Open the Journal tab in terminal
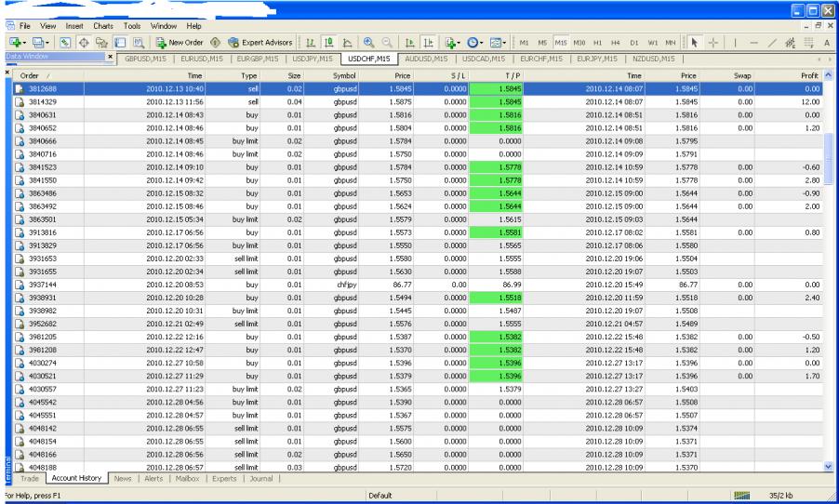 pyautogui.click(x=261, y=479)
